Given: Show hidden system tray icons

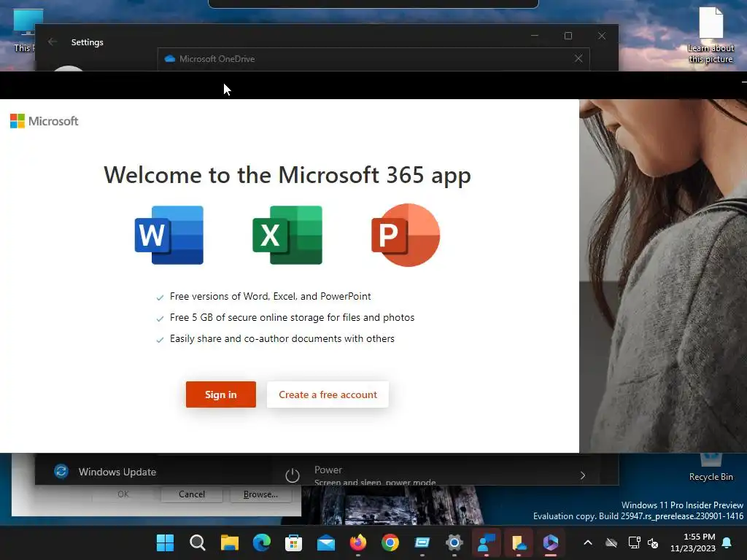Looking at the screenshot, I should tap(588, 542).
